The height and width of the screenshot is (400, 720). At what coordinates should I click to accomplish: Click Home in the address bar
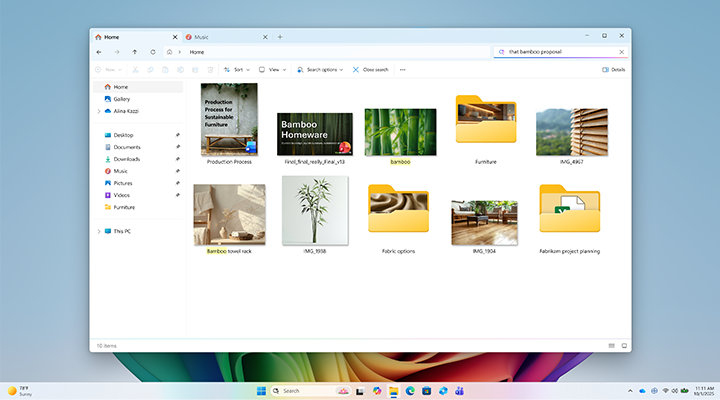tap(197, 52)
